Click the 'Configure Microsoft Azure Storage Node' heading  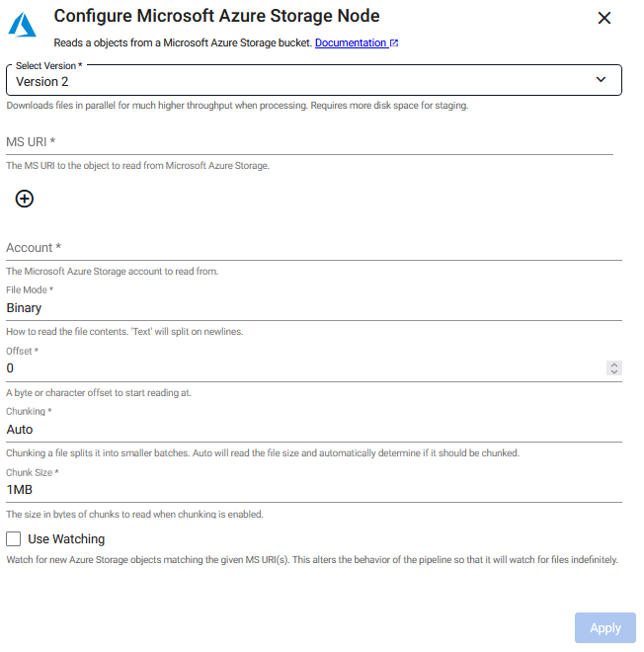(x=216, y=17)
